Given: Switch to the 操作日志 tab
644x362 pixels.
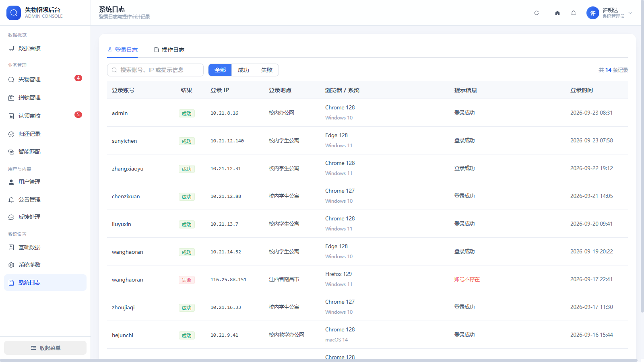Looking at the screenshot, I should pos(169,50).
